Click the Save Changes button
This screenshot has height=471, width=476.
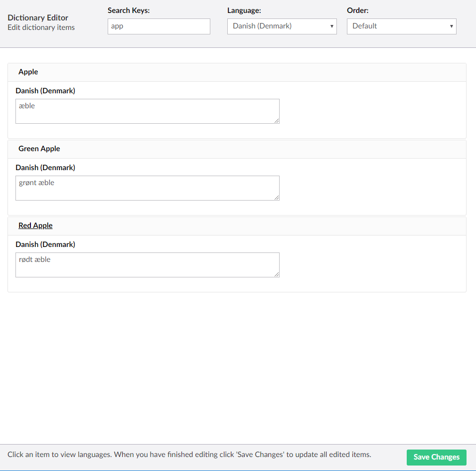[x=436, y=457]
